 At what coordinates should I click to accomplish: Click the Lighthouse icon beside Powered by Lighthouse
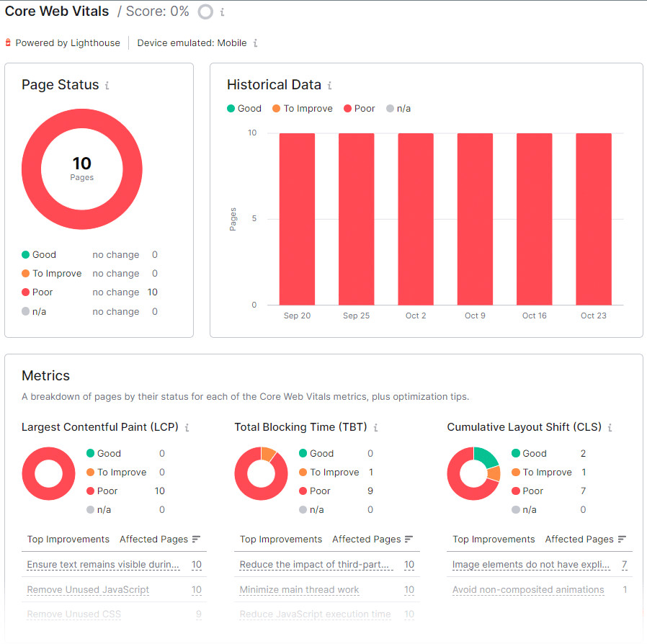coord(7,43)
